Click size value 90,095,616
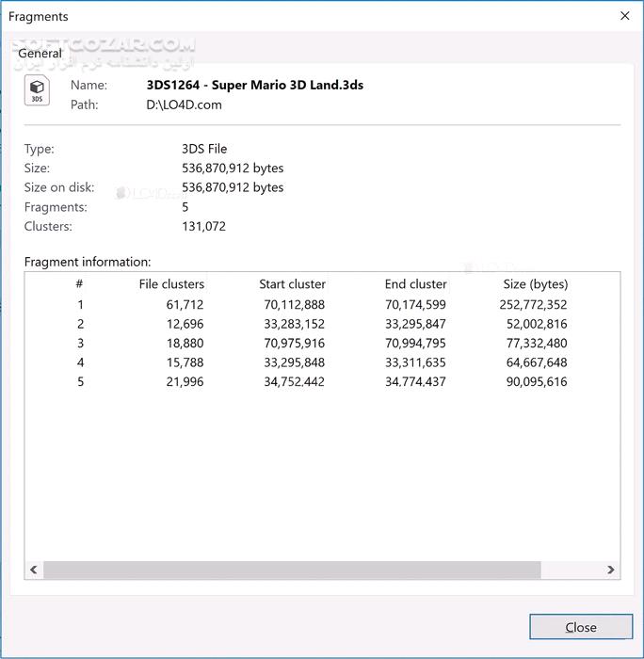The height and width of the screenshot is (659, 644). 537,382
